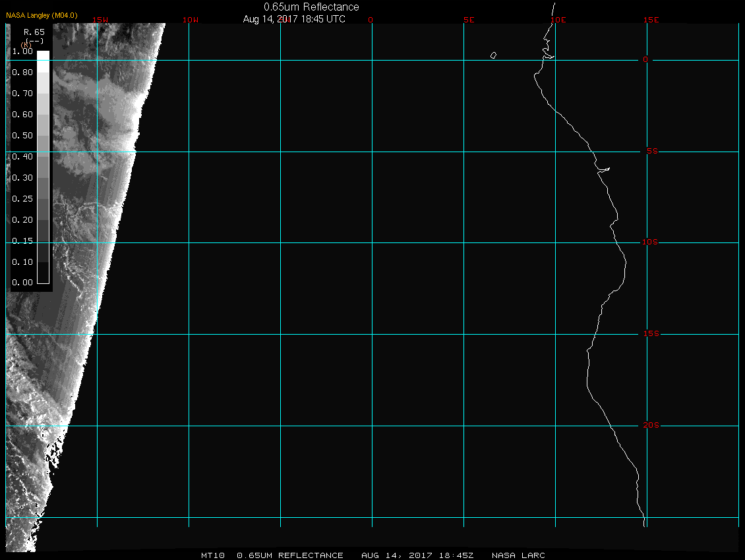Select the 15S latitude label
Viewport: 745px width, 560px height.
(x=651, y=334)
